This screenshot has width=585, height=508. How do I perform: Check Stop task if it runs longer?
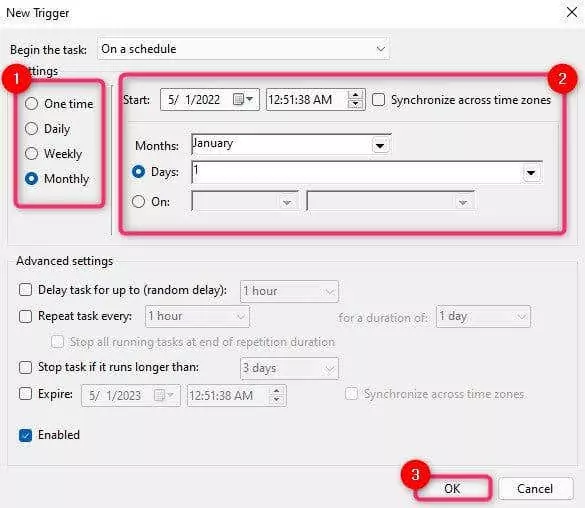tap(25, 367)
